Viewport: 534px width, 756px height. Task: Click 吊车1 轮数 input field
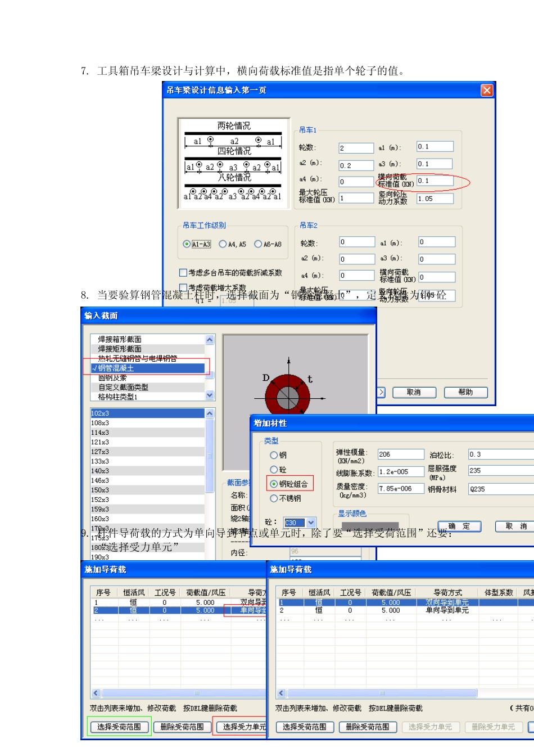click(356, 148)
